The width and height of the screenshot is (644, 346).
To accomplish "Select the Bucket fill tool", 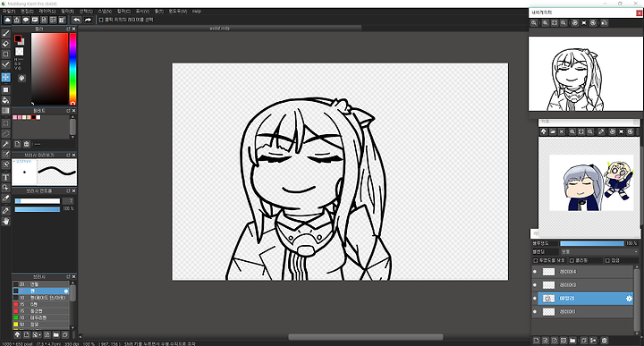I will [x=5, y=100].
